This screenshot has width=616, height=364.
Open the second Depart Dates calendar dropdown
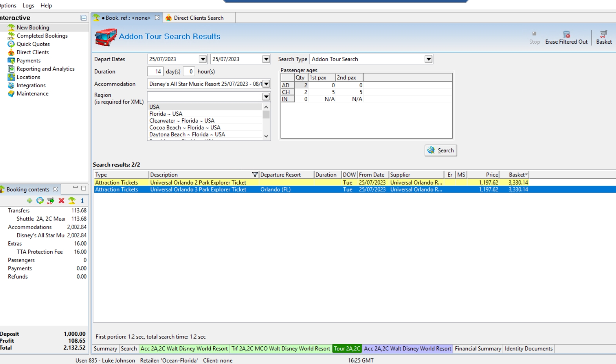coord(266,59)
